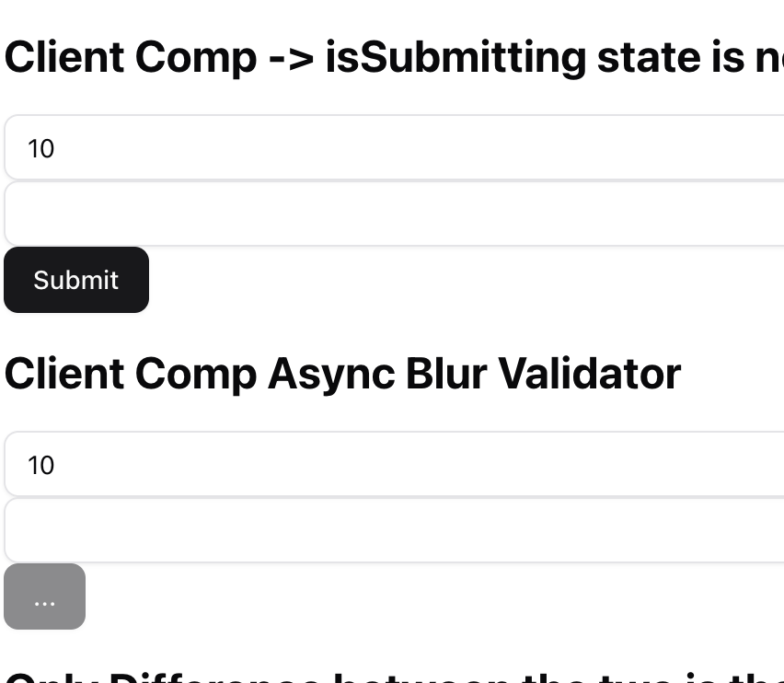Click the word 'Async' in the second heading
The width and height of the screenshot is (784, 683).
(331, 375)
